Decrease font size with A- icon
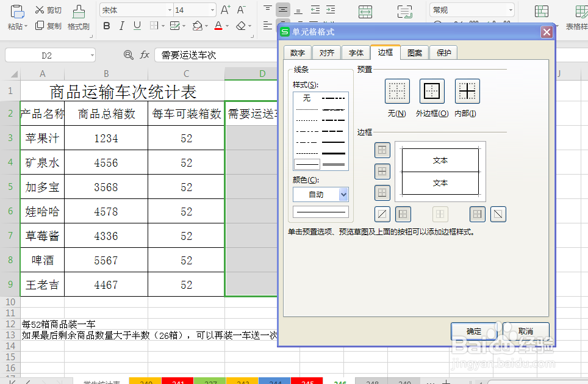Image resolution: width=588 pixels, height=384 pixels. coord(242,10)
